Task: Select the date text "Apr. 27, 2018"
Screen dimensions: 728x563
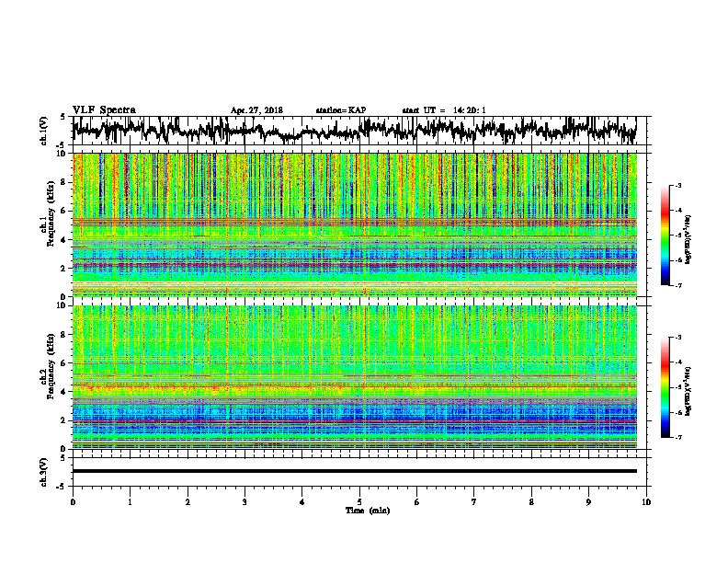Action: pyautogui.click(x=256, y=110)
